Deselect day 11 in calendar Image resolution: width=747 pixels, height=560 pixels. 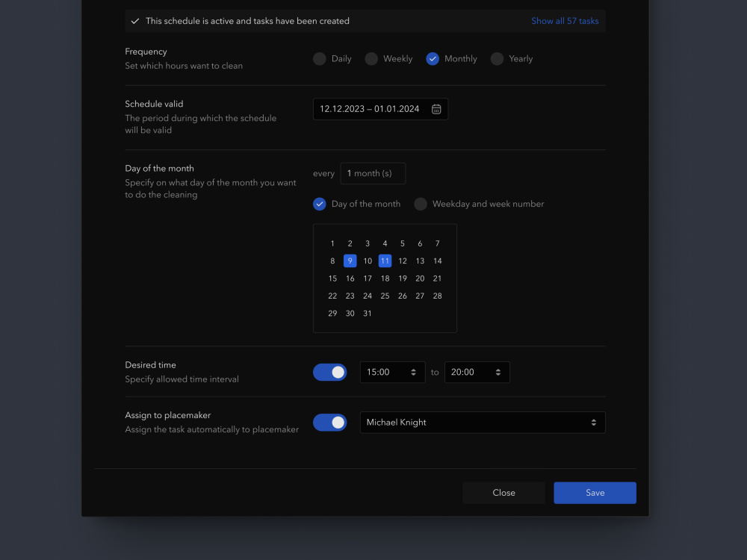point(385,261)
